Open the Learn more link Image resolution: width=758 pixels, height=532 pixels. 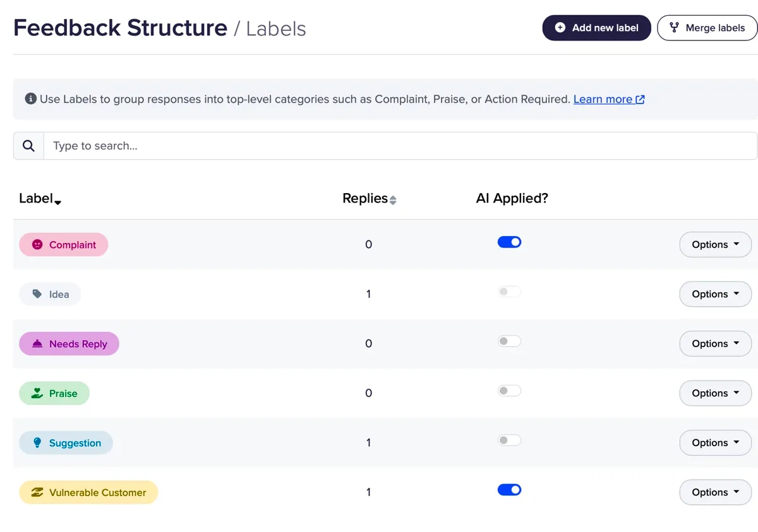click(604, 98)
